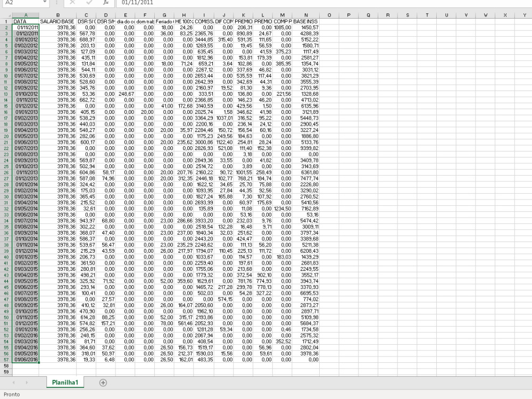Click the cell with value 7477,74
This screenshot has height=399, width=532.
(x=306, y=178)
